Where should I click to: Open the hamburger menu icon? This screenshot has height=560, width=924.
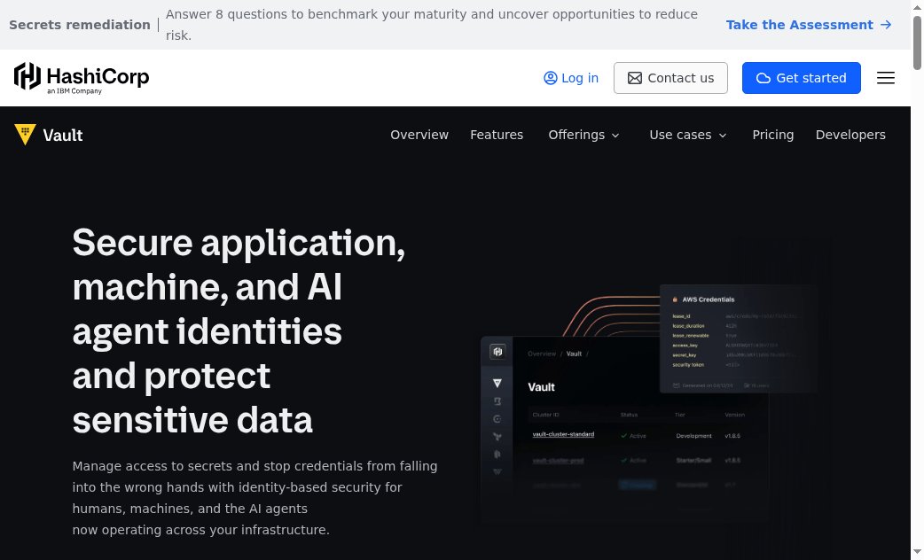885,78
